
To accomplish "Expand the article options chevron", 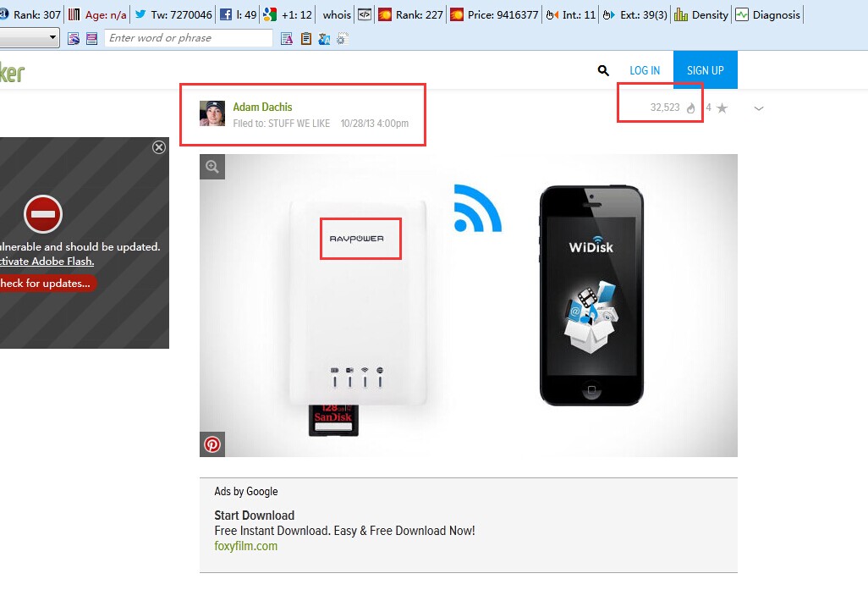I will 759,108.
